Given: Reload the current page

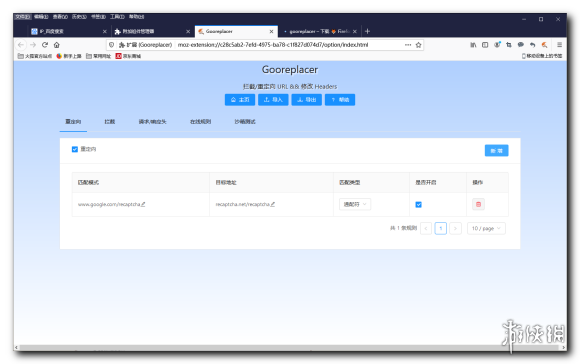Looking at the screenshot, I should 45,45.
